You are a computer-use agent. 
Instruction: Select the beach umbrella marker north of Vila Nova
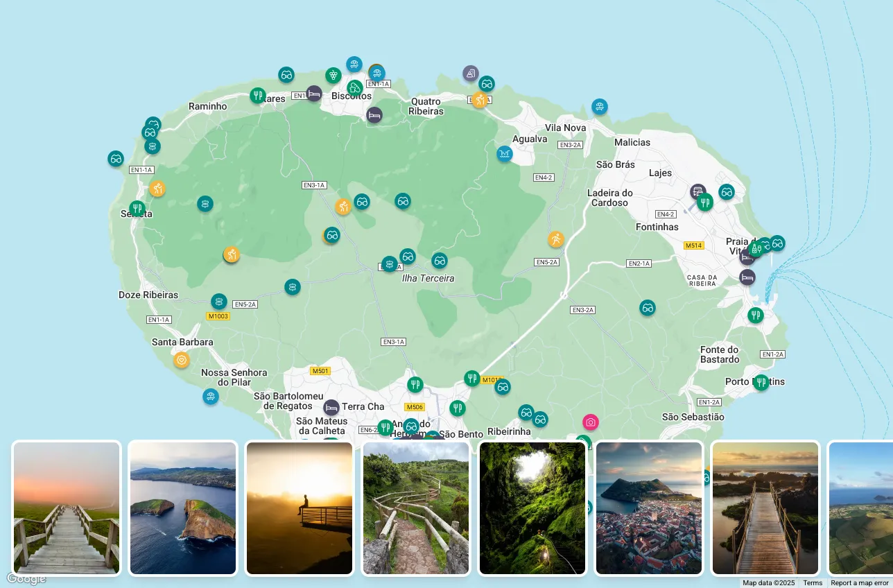[x=600, y=107]
